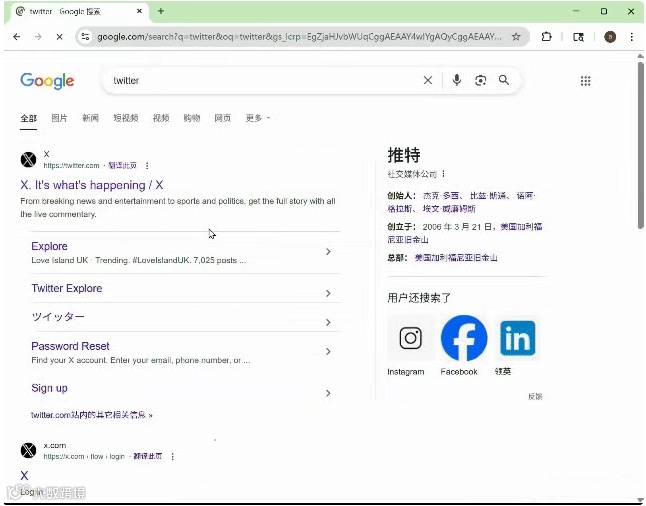Switch to the 图片 tab
Viewport: 646px width, 506px height.
click(x=59, y=118)
